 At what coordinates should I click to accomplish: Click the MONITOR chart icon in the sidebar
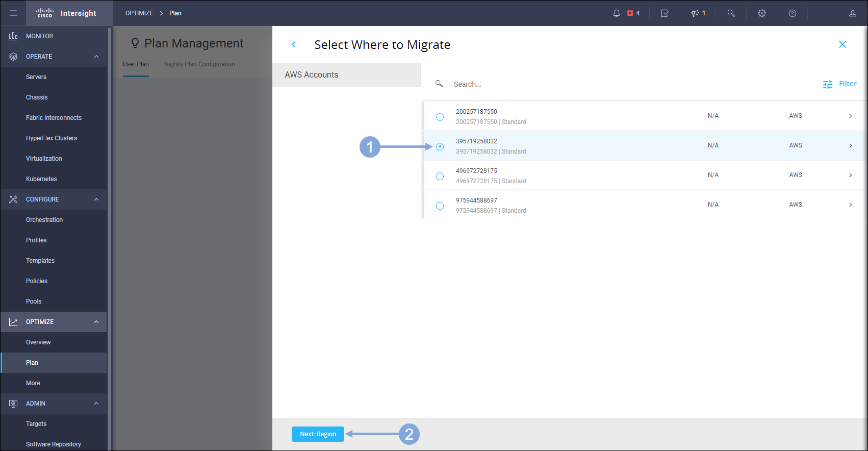pyautogui.click(x=13, y=36)
